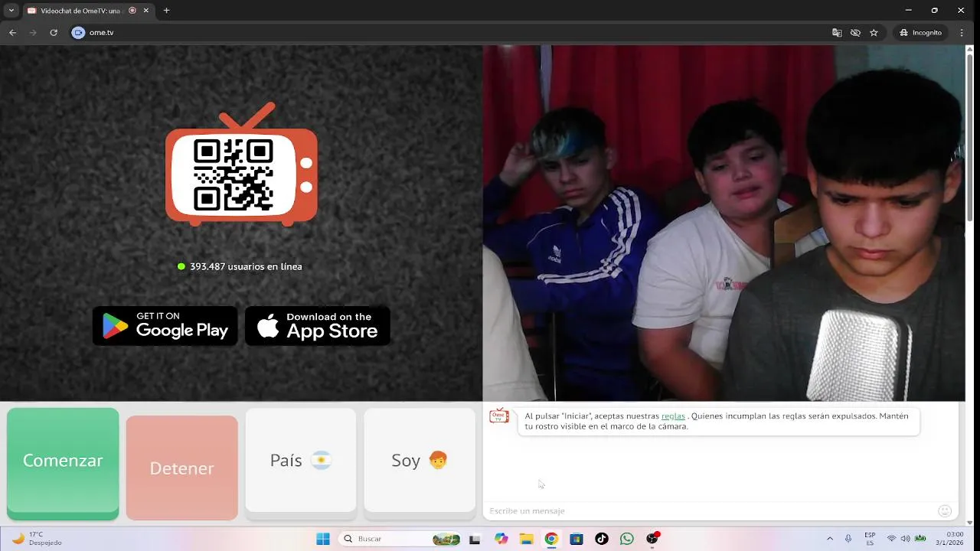Click the stranger's webcam video feed

(724, 223)
